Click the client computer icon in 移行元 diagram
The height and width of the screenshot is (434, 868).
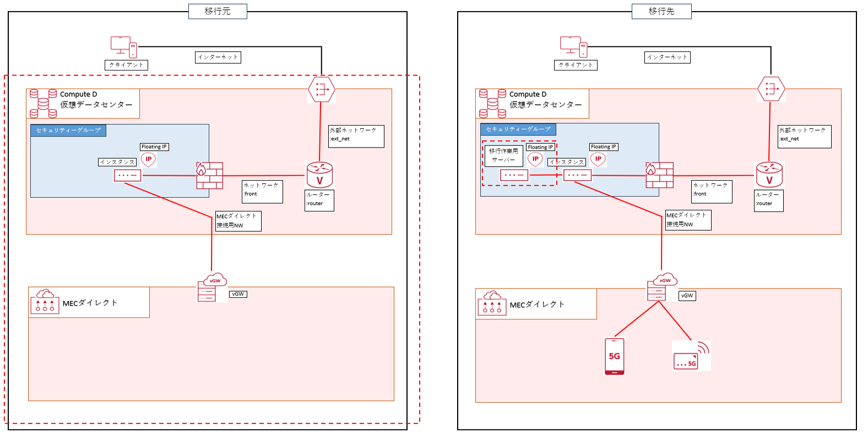[x=124, y=47]
